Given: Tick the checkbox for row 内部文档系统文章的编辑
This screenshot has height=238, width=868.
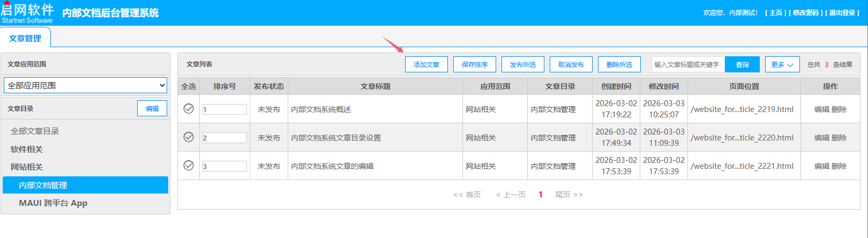Looking at the screenshot, I should point(189,165).
